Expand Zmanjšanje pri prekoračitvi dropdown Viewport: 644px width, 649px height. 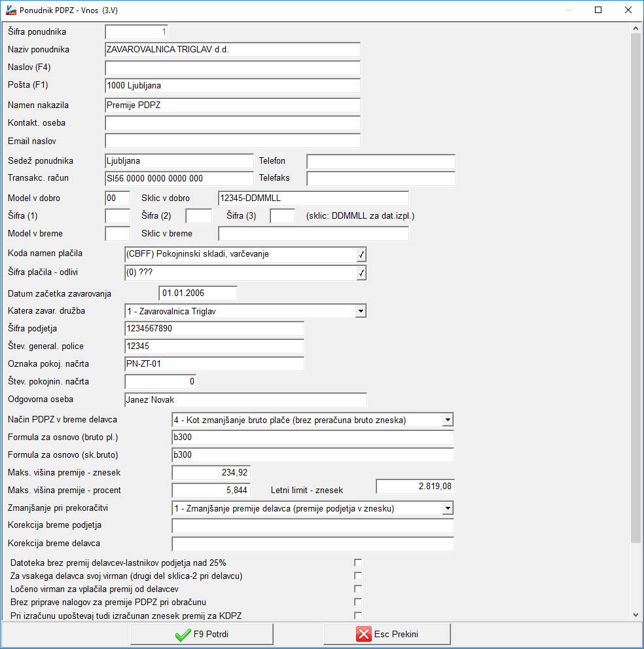448,508
